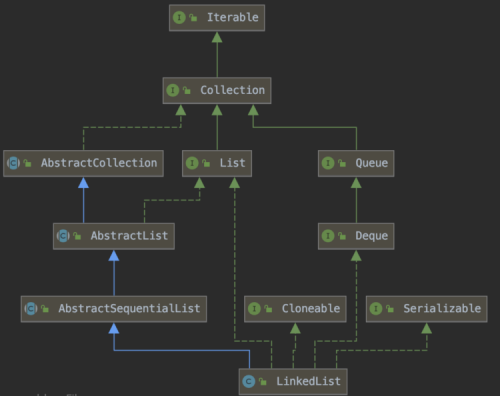The image size is (500, 396).
Task: Click the abstract class icon on AbstractList
Action: [63, 236]
